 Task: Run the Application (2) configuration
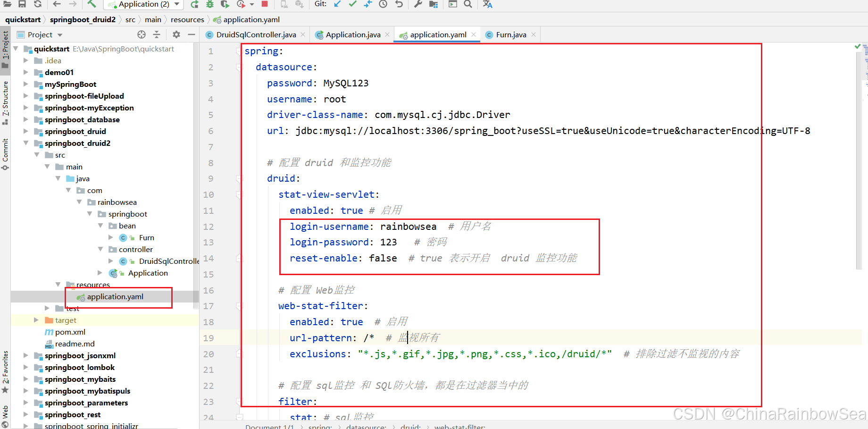pos(194,4)
